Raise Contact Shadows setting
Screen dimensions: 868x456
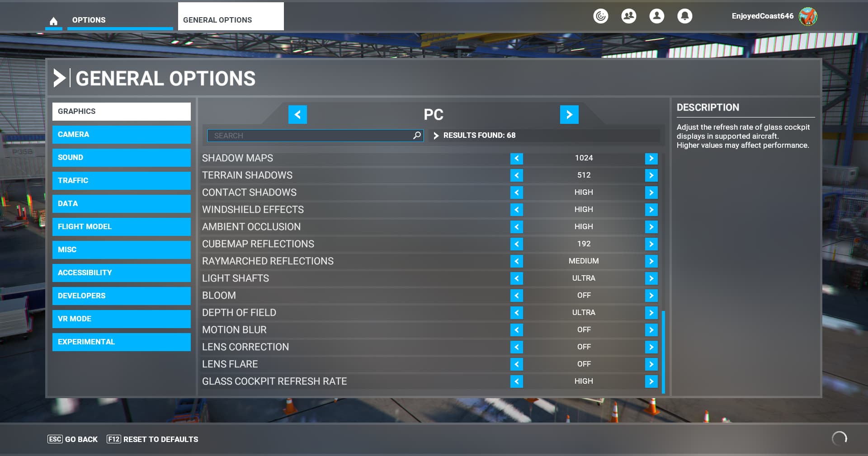651,193
